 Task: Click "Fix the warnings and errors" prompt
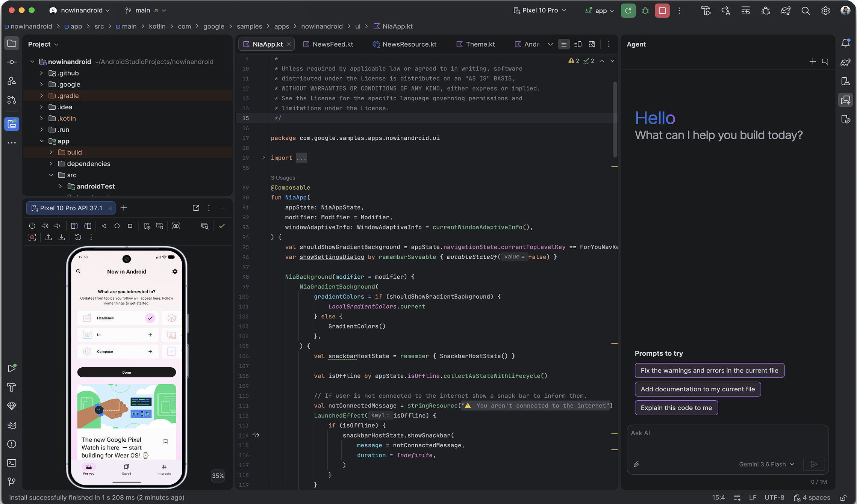click(709, 370)
